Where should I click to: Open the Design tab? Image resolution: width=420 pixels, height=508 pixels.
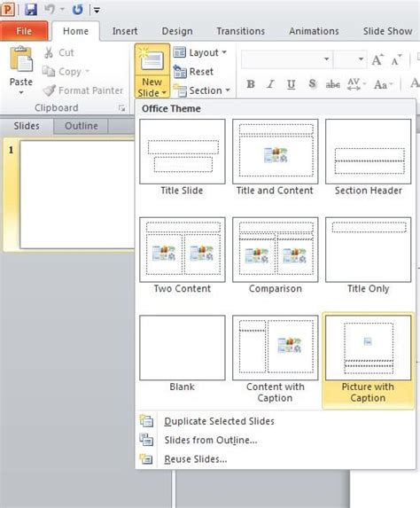point(177,31)
